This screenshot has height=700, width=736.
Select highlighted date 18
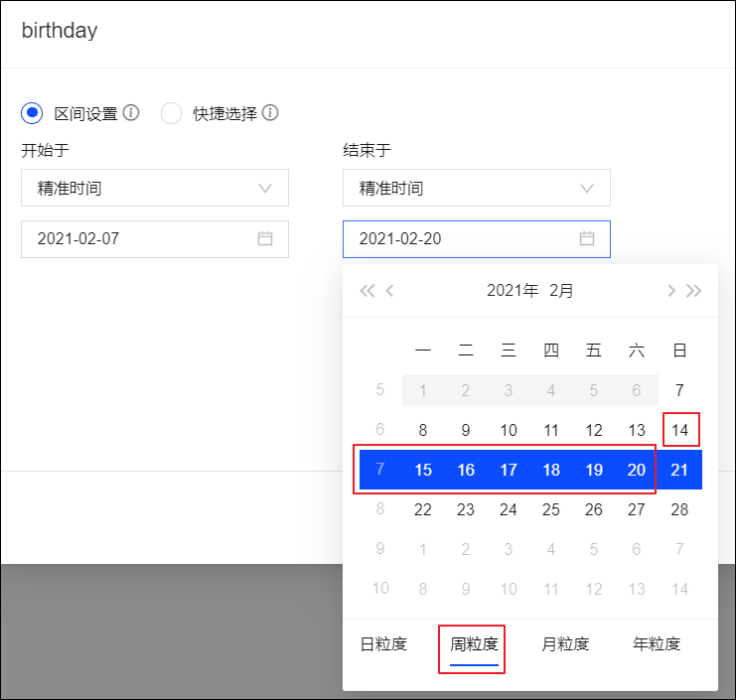tap(551, 470)
